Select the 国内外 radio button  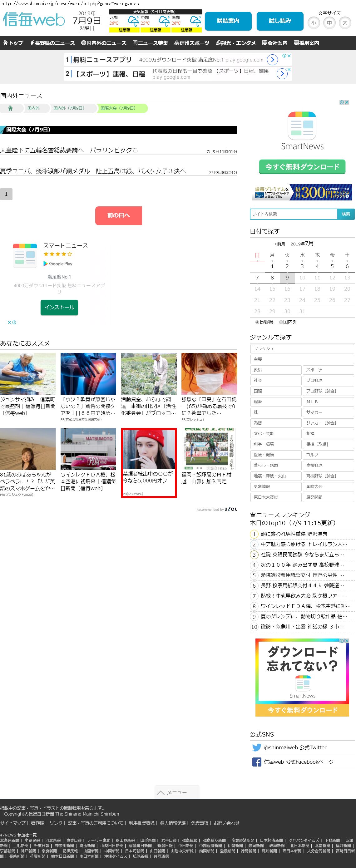(x=281, y=322)
